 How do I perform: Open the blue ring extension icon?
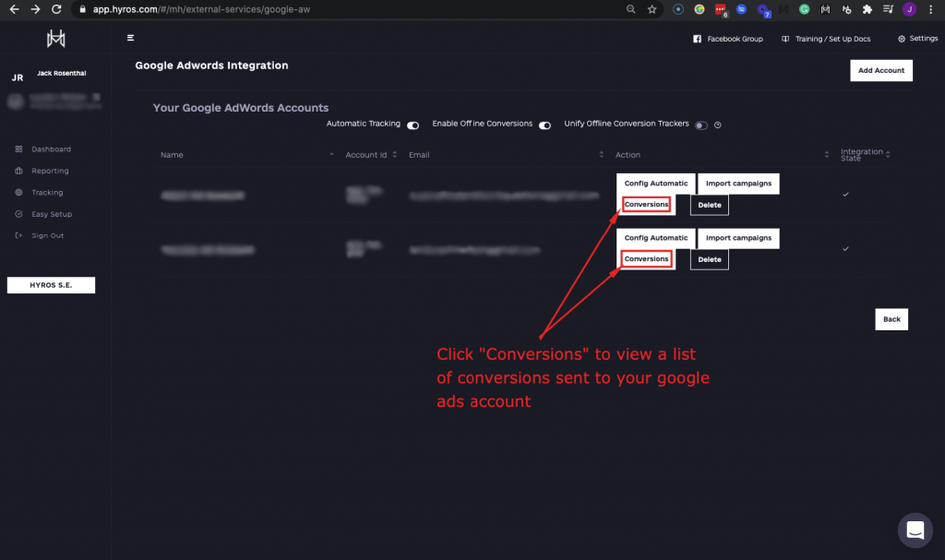click(x=678, y=9)
